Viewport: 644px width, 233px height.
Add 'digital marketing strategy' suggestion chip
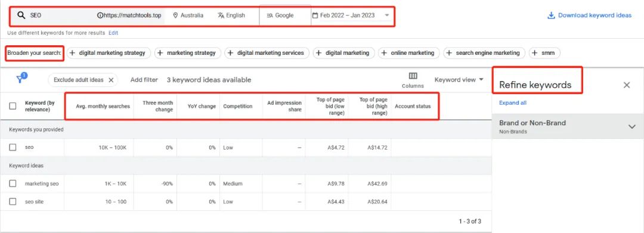109,53
